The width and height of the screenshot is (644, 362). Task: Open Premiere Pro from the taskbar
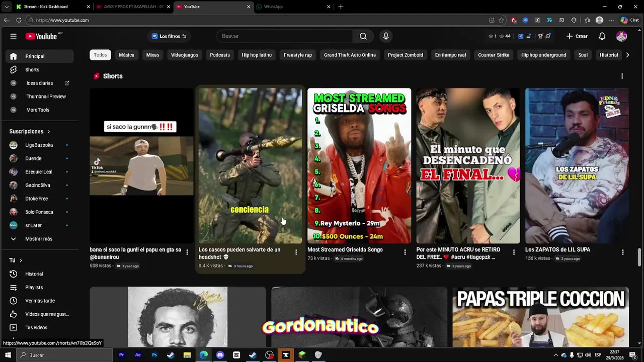pos(121,355)
